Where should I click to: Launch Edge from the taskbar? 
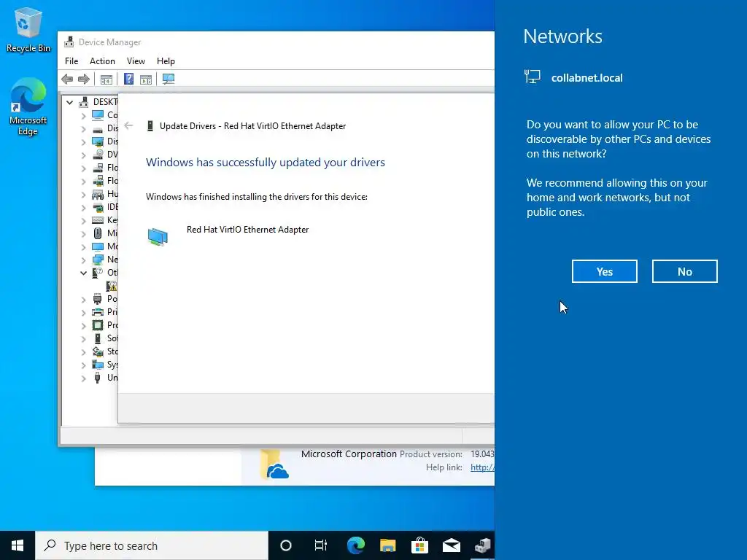click(355, 545)
